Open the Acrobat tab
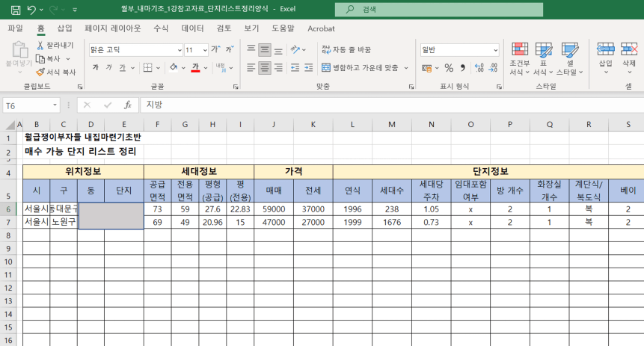The height and width of the screenshot is (346, 644). pos(321,28)
